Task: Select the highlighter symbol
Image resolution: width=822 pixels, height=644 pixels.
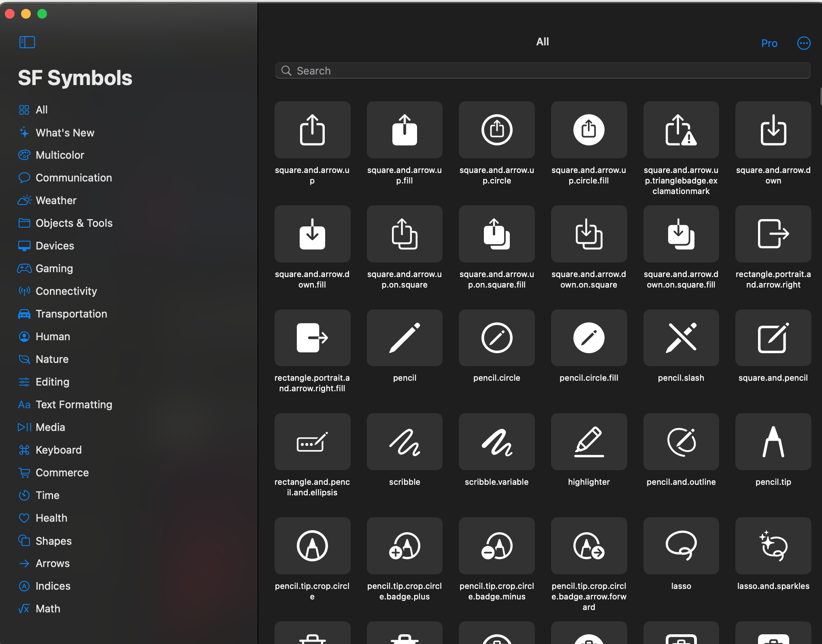Action: (589, 441)
